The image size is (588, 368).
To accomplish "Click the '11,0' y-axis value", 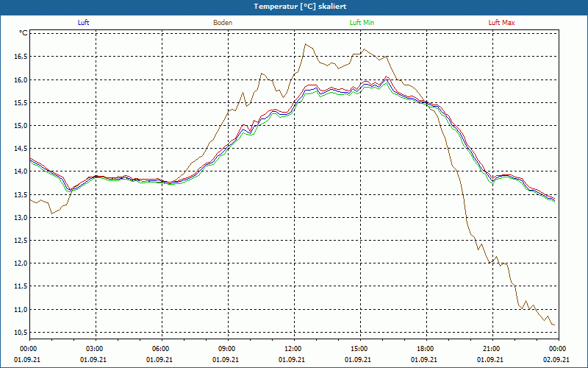I will (21, 309).
